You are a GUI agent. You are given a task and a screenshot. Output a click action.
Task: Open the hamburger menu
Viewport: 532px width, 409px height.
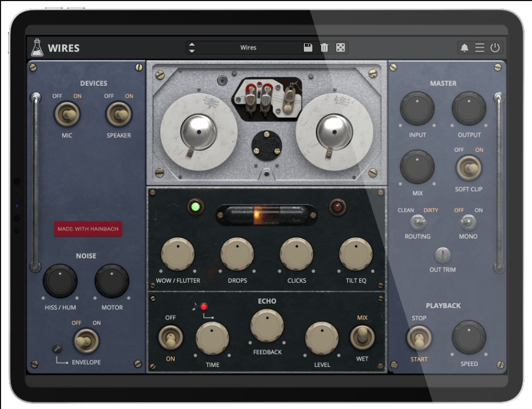pyautogui.click(x=480, y=48)
